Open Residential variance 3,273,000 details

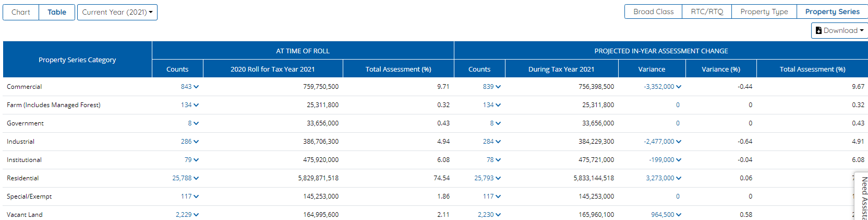664,178
